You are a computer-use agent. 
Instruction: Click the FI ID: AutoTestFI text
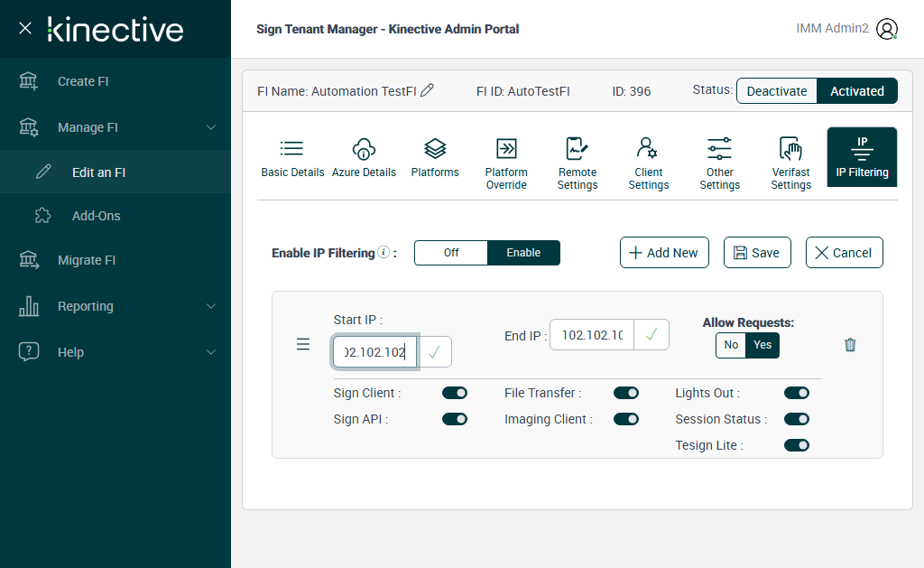[x=522, y=91]
